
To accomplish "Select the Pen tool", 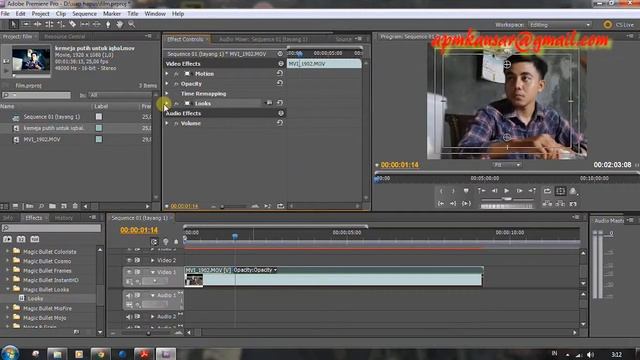I will click(x=108, y=24).
